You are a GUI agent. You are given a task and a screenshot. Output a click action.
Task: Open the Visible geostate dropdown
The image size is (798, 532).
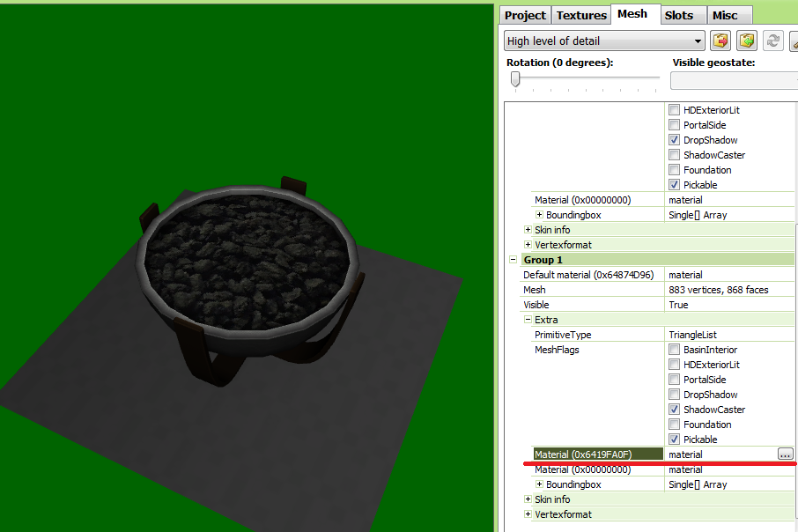point(734,81)
